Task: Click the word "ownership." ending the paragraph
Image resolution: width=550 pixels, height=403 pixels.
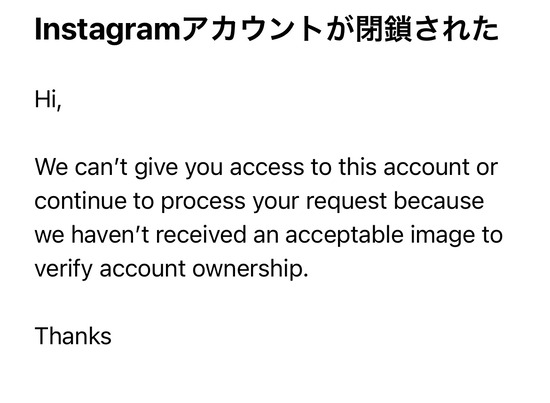Action: click(250, 270)
